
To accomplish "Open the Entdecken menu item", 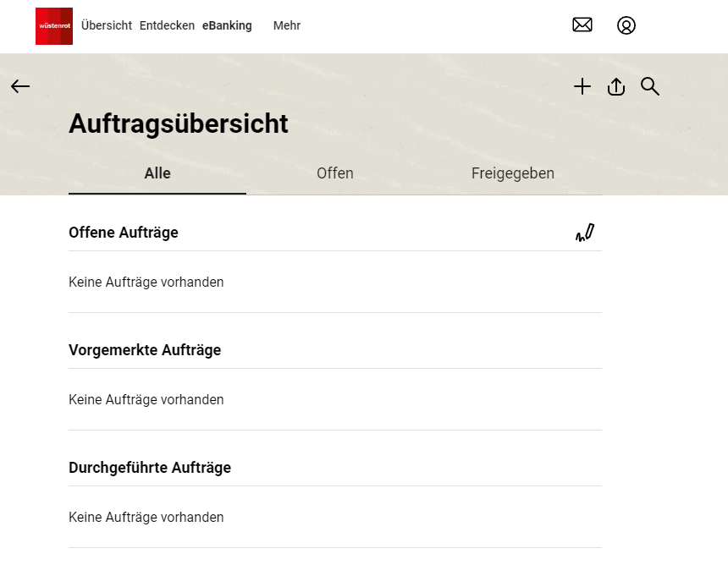I will click(x=167, y=25).
